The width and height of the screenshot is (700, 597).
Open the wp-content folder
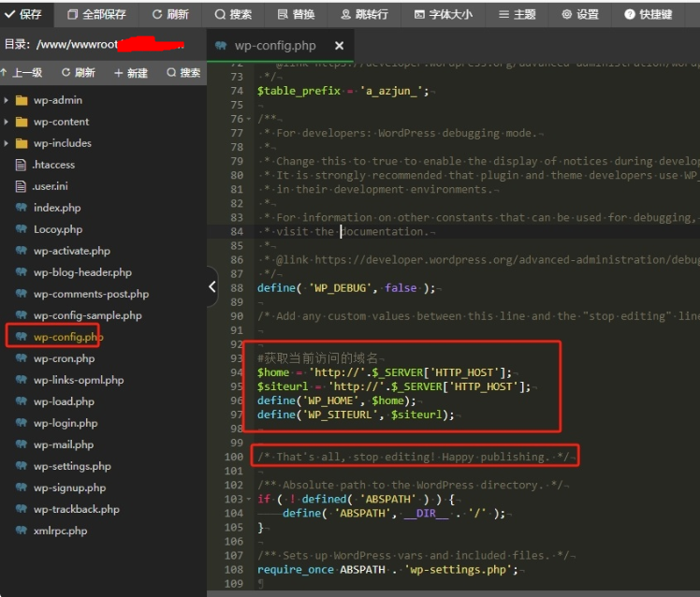tap(61, 122)
